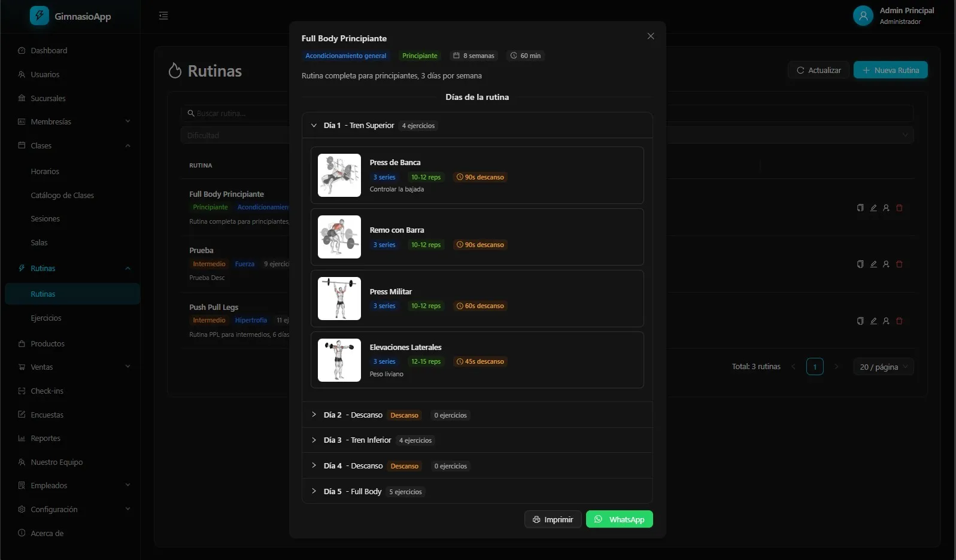Open the Press de Banca exercise thumbnail
The width and height of the screenshot is (956, 560).
pos(339,175)
